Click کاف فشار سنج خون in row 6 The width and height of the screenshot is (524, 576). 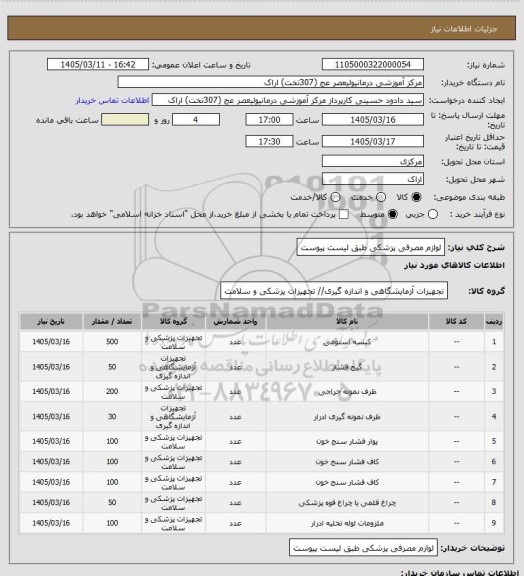tap(347, 462)
